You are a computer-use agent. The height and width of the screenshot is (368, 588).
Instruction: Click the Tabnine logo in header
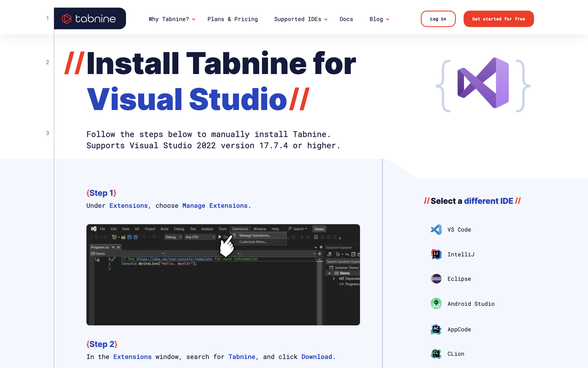tap(90, 19)
